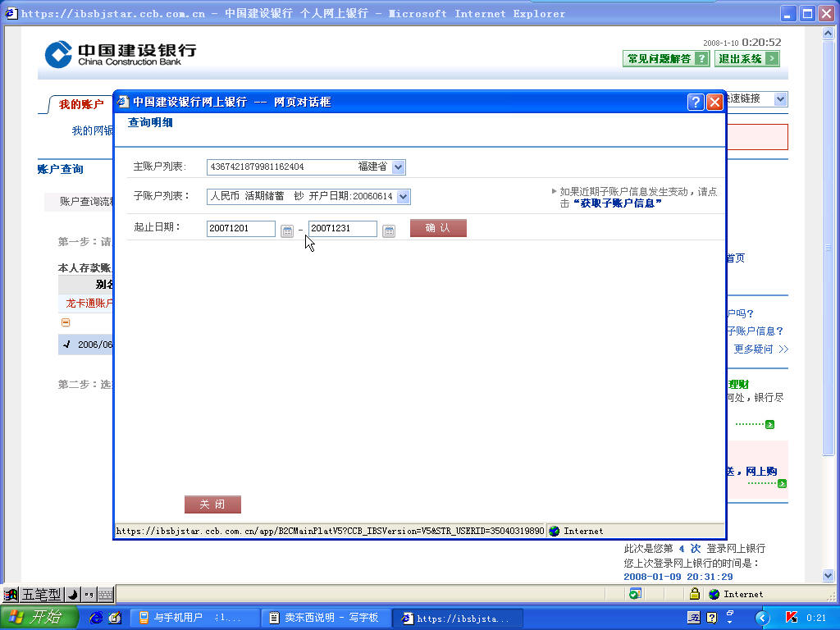Expand the 子账户列表 sub-account dropdown

403,197
